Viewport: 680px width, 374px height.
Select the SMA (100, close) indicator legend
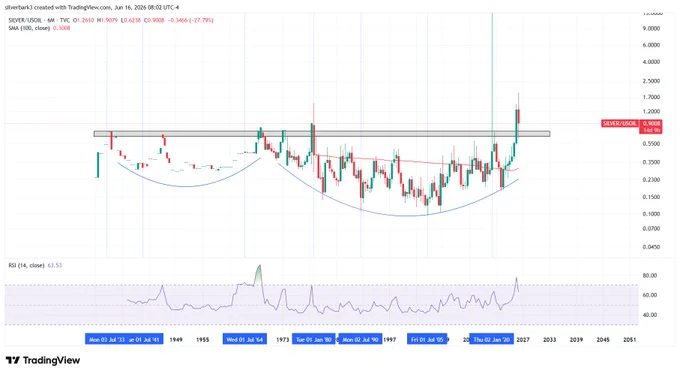[29, 28]
